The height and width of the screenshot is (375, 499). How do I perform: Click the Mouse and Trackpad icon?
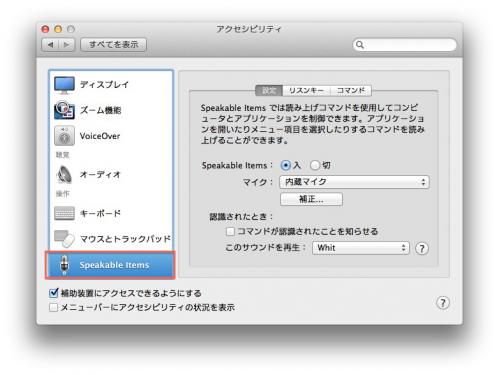point(64,239)
